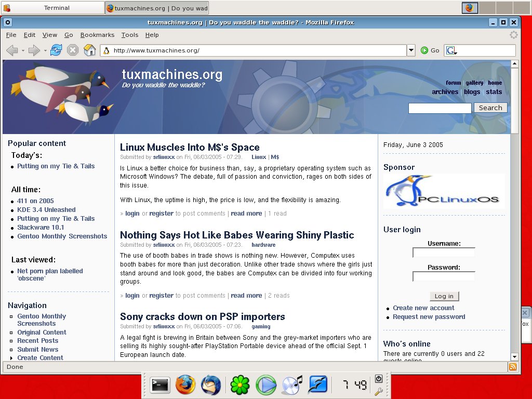The height and width of the screenshot is (399, 532).
Task: Focus the Password field
Action: pos(444,276)
